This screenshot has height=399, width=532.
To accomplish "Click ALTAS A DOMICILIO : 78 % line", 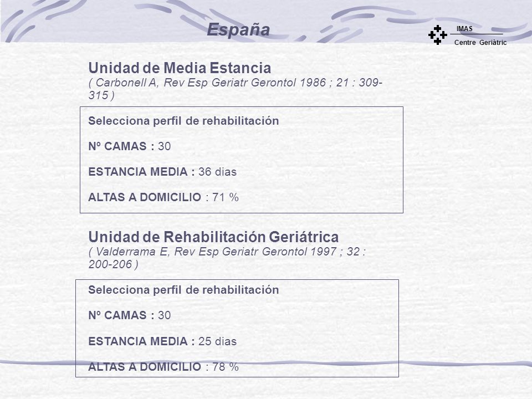I will pos(163,366).
